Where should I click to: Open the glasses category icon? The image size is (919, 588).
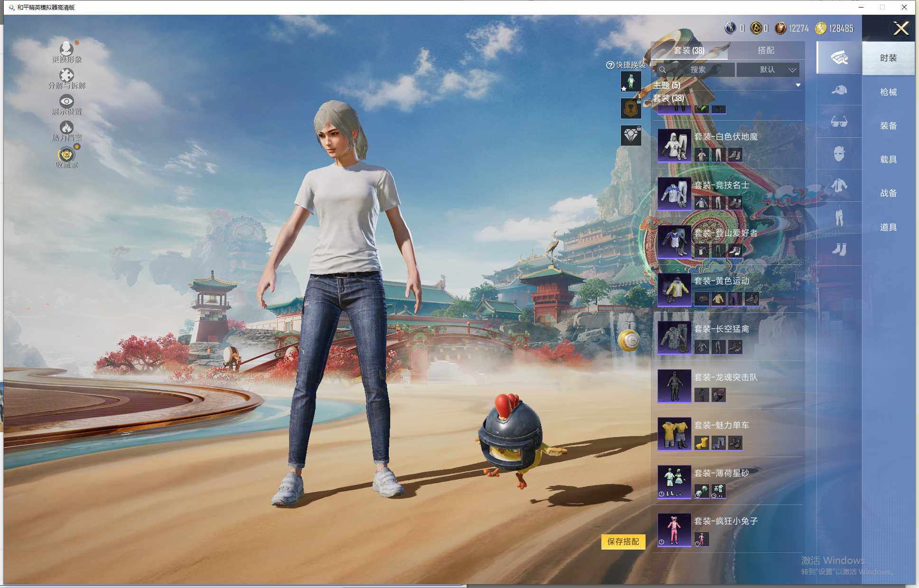839,121
